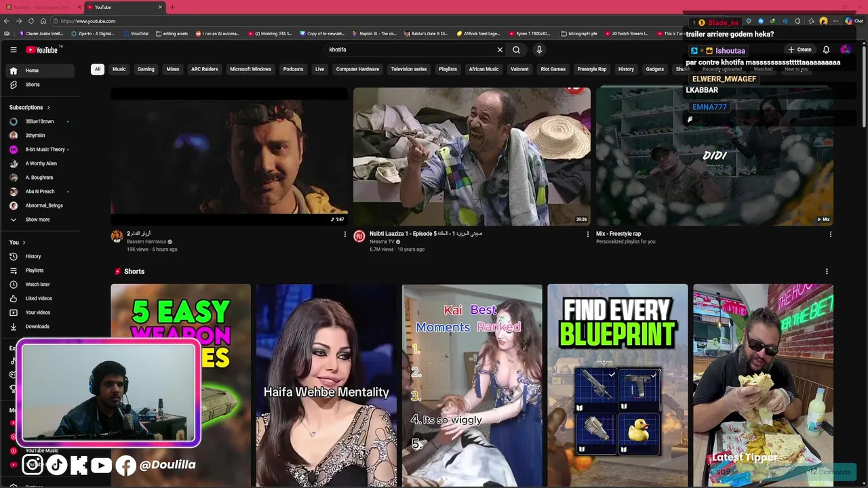Reload the page
Screen dimensions: 868x488
click(x=31, y=21)
